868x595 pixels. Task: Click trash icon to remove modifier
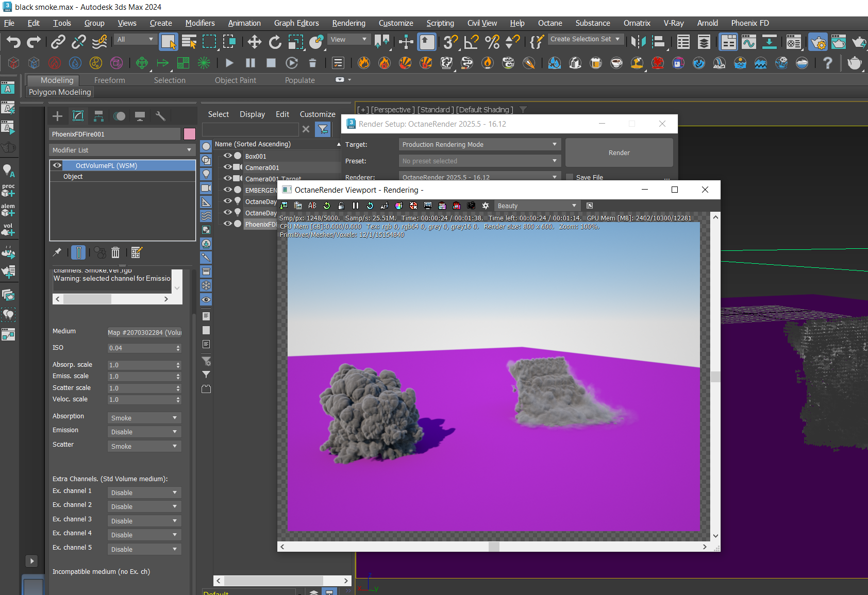coord(115,252)
